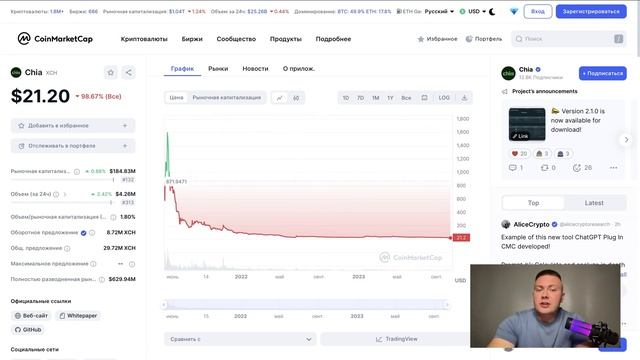The height and width of the screenshot is (360, 640).
Task: Open Биржи nav menu
Action: [x=192, y=39]
